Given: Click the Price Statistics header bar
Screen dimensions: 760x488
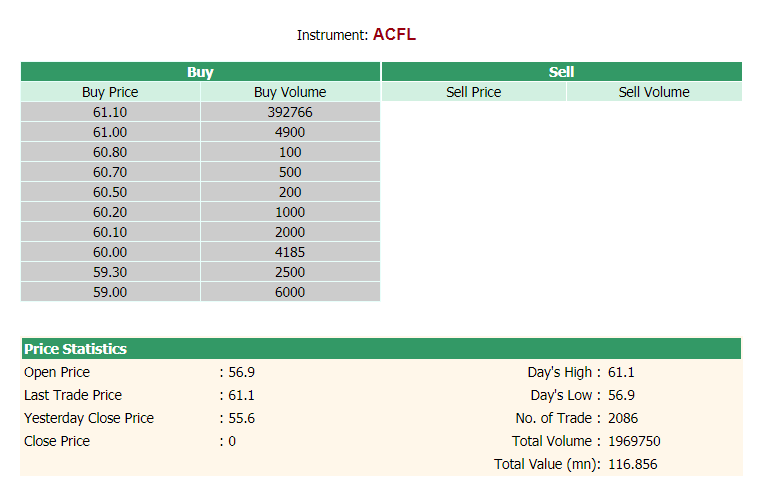Looking at the screenshot, I should tap(381, 349).
